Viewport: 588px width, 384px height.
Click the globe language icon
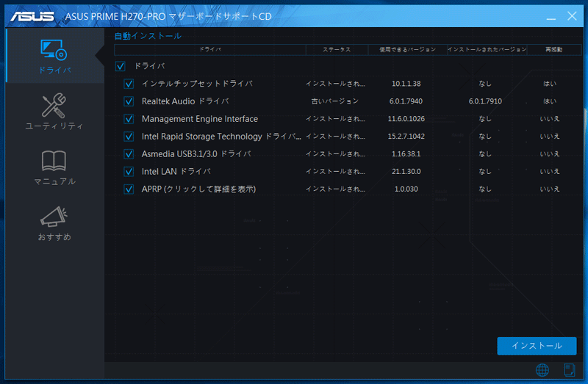[x=542, y=370]
